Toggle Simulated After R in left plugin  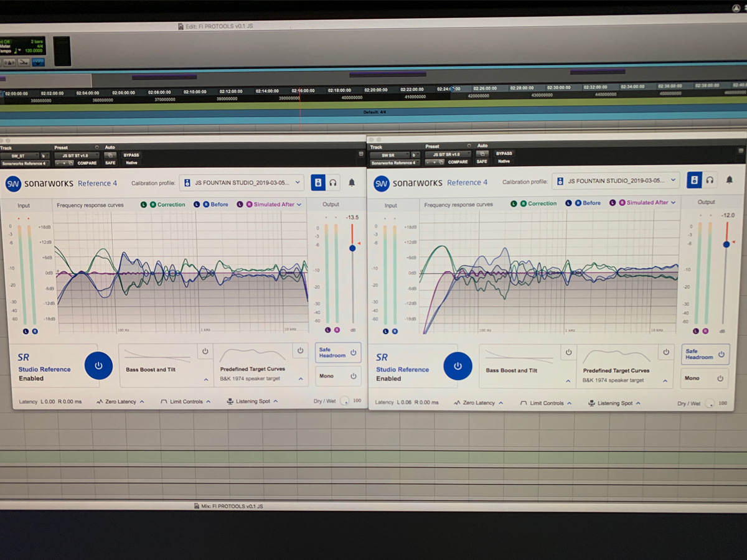pyautogui.click(x=248, y=204)
